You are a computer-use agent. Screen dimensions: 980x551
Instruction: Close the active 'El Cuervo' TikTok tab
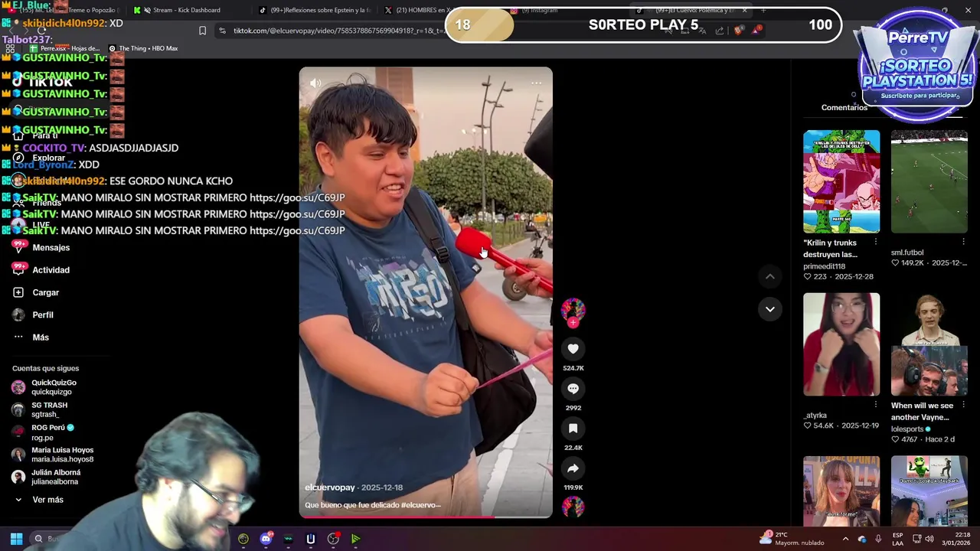coord(744,10)
